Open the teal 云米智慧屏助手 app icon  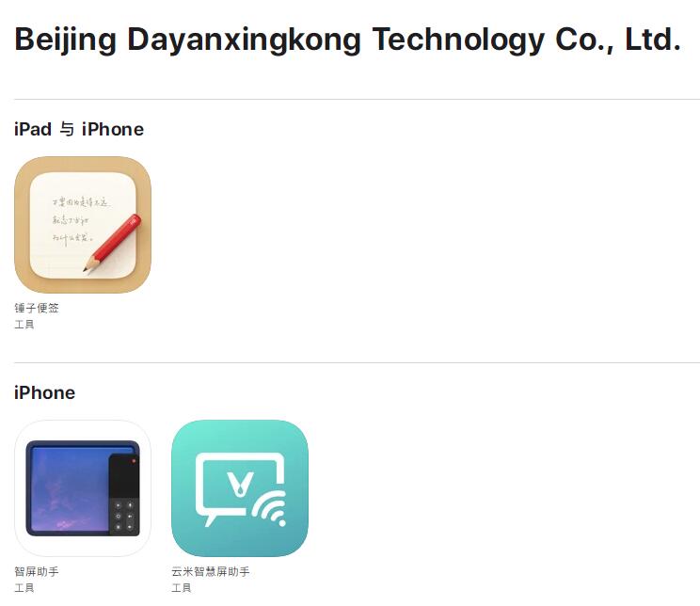click(x=240, y=488)
